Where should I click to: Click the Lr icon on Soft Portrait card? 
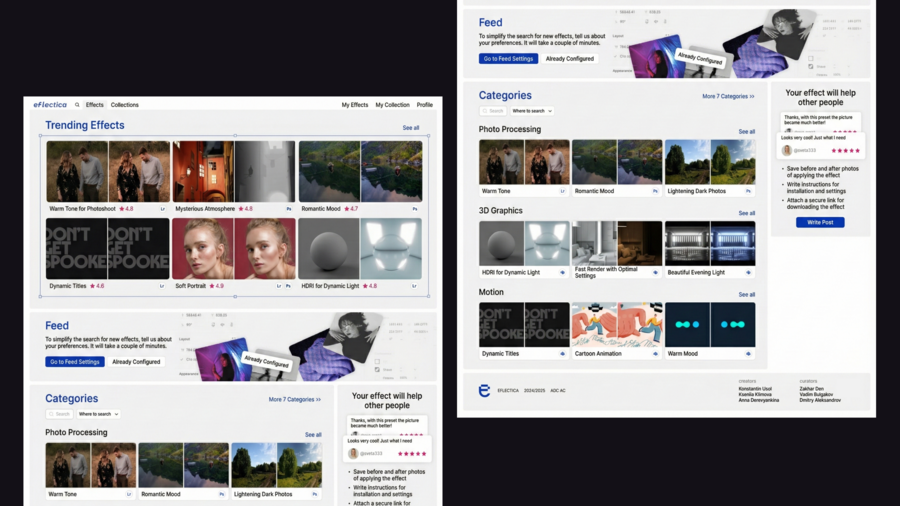(x=279, y=286)
